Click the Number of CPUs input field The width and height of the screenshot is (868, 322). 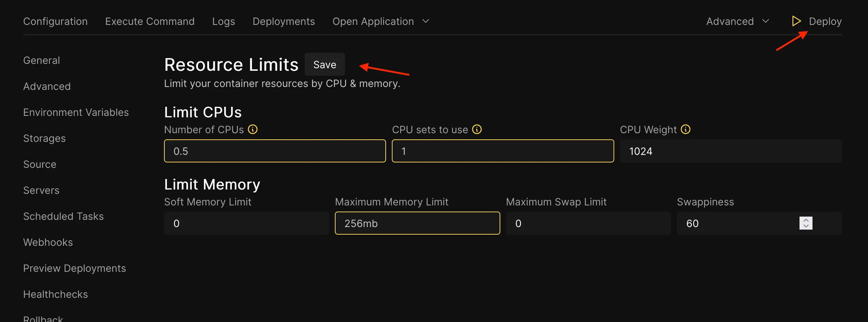coord(275,151)
